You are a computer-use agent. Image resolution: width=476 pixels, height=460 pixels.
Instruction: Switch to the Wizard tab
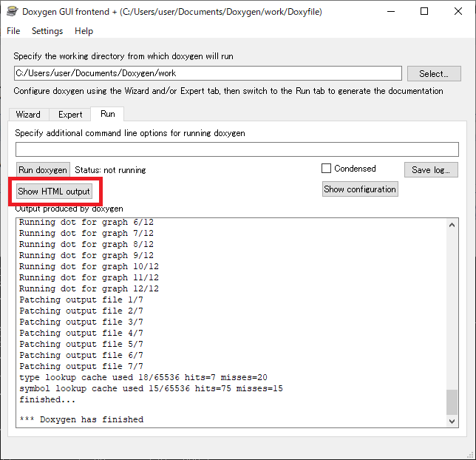coord(28,115)
